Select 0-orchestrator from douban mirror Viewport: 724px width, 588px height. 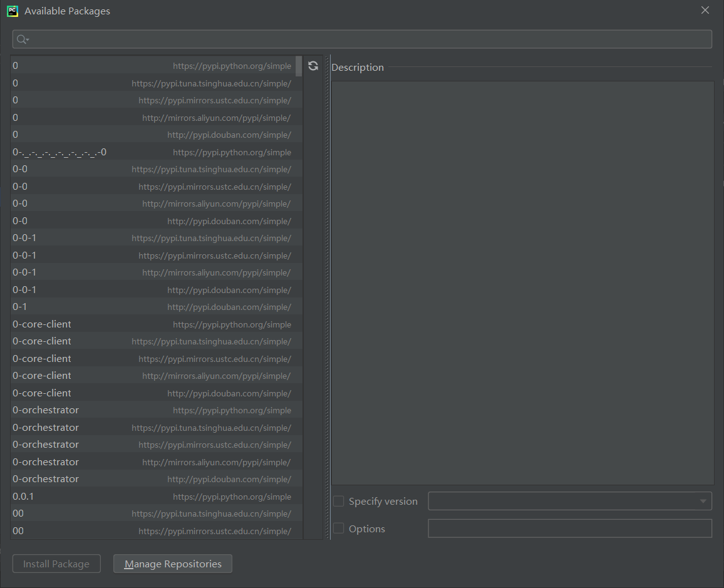157,479
